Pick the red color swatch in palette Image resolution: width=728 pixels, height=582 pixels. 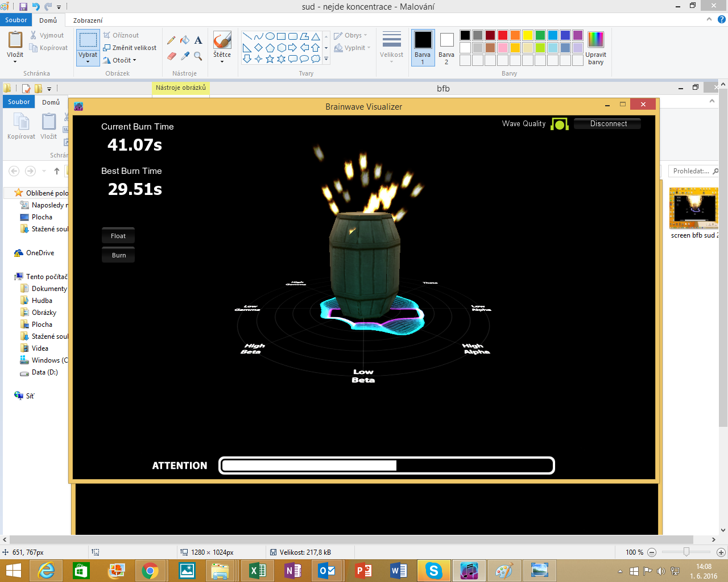pos(503,35)
